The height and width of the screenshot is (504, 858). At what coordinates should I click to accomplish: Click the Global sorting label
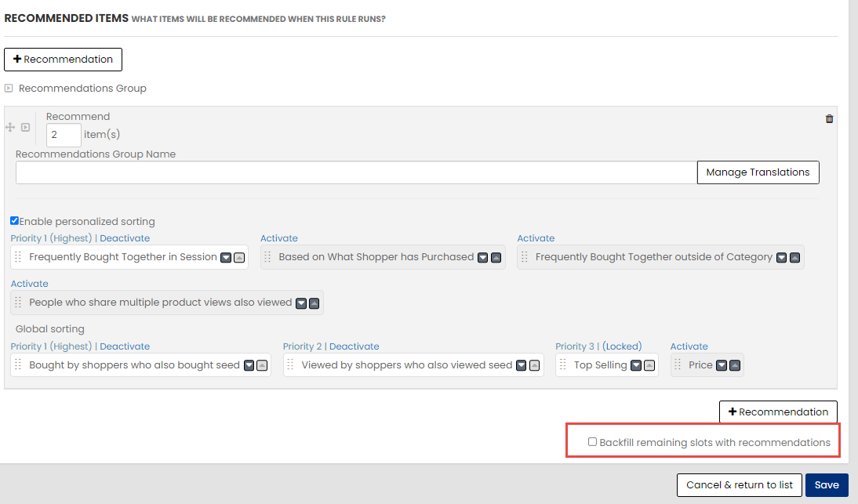(49, 329)
